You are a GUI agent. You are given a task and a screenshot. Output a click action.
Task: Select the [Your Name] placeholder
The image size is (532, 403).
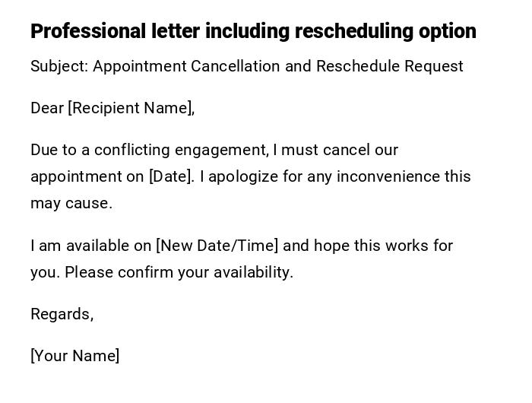pyautogui.click(x=74, y=356)
